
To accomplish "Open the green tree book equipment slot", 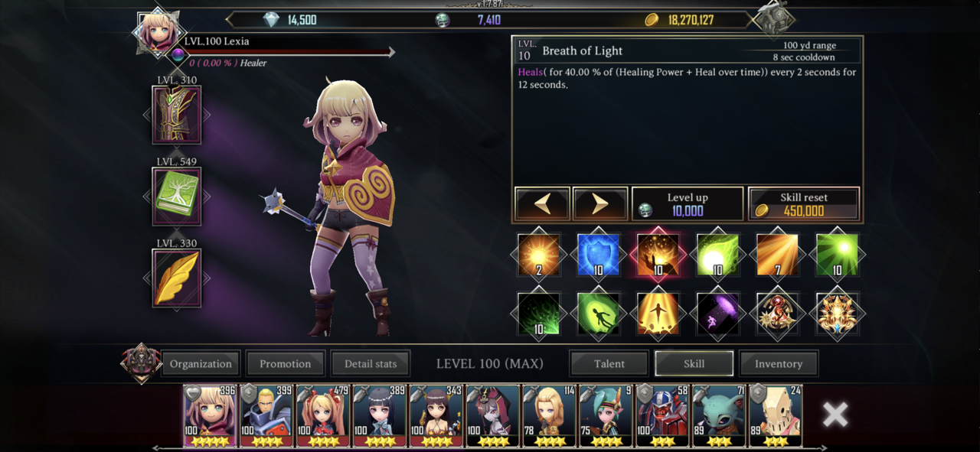I will 177,196.
